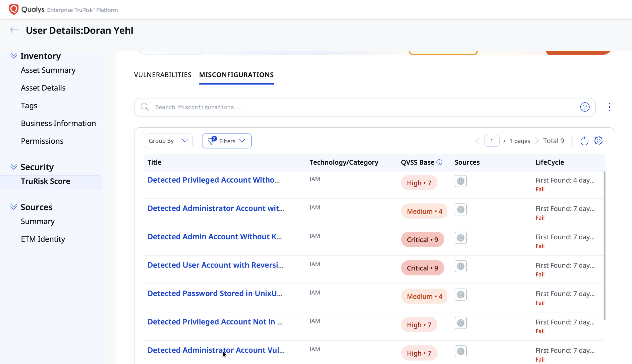Click the filter funnel icon with badge

[212, 141]
